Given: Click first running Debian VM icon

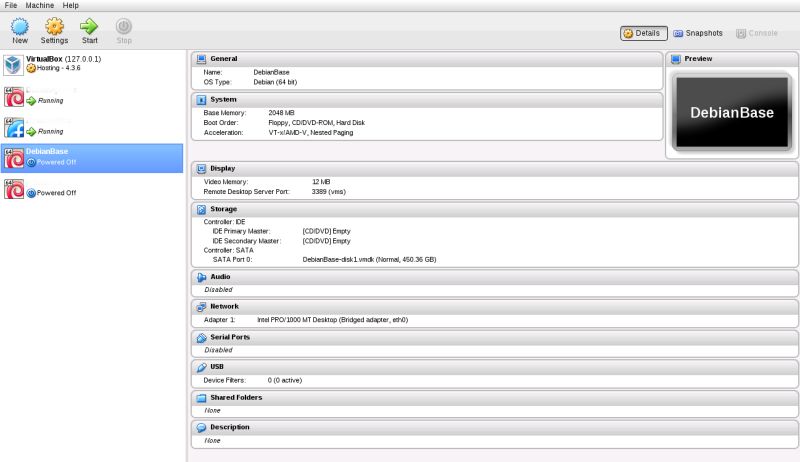Looking at the screenshot, I should tap(14, 97).
